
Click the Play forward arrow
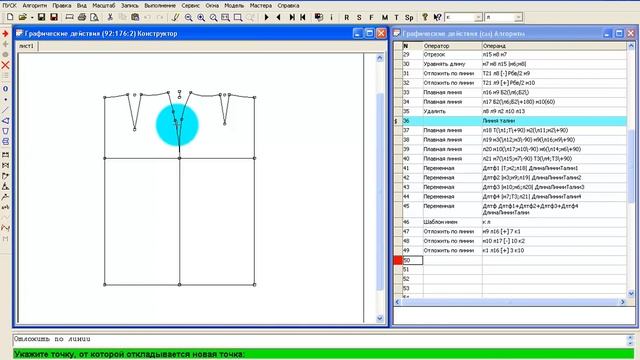click(x=266, y=17)
